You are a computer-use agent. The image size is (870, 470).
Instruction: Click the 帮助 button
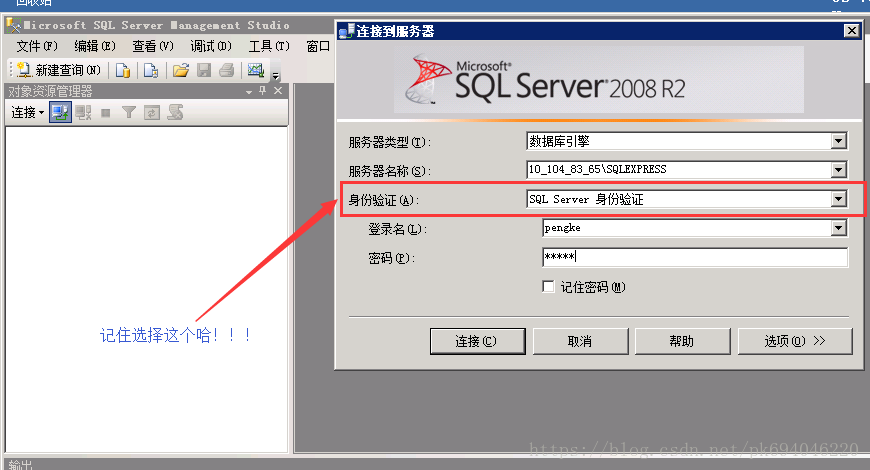(682, 341)
